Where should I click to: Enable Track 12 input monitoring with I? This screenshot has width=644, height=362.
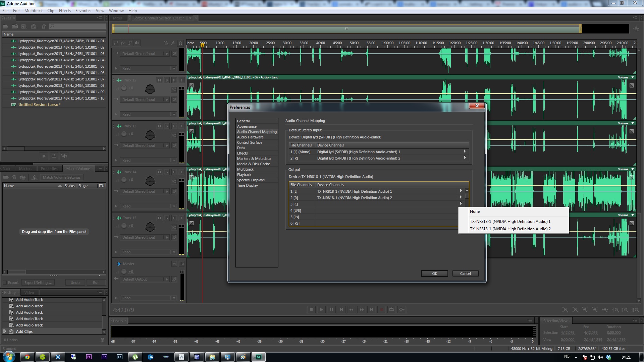181,80
